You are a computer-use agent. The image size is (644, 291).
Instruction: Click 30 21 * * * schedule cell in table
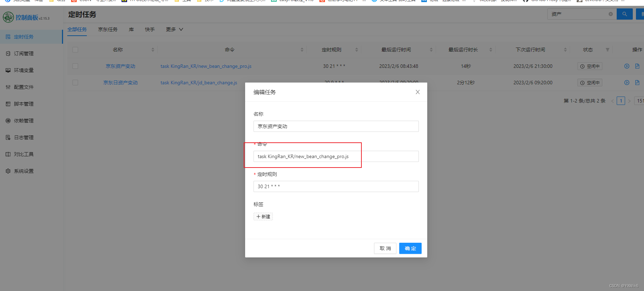[334, 66]
